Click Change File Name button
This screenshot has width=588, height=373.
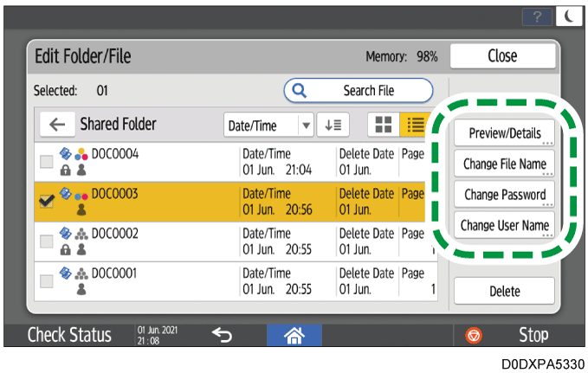[x=504, y=164]
